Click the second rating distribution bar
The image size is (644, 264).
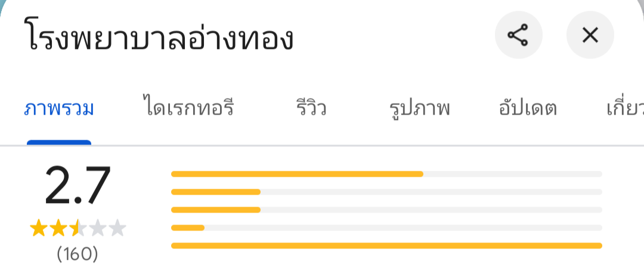click(386, 192)
